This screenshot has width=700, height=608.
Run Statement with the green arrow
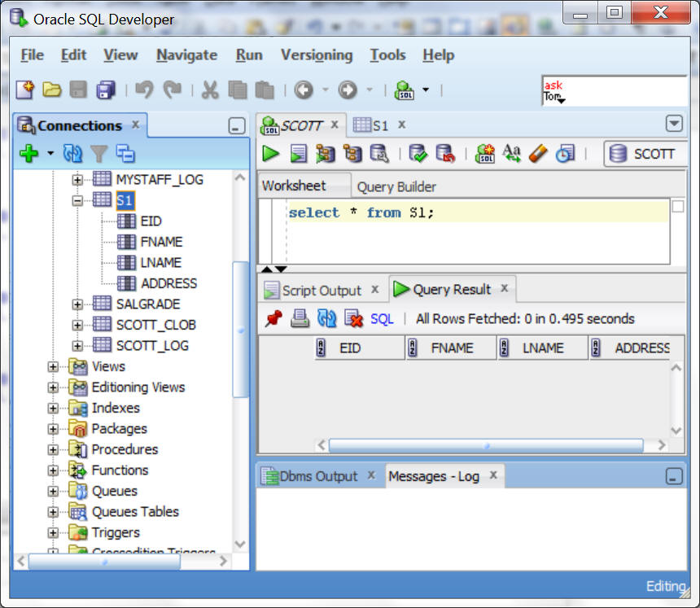click(x=270, y=154)
